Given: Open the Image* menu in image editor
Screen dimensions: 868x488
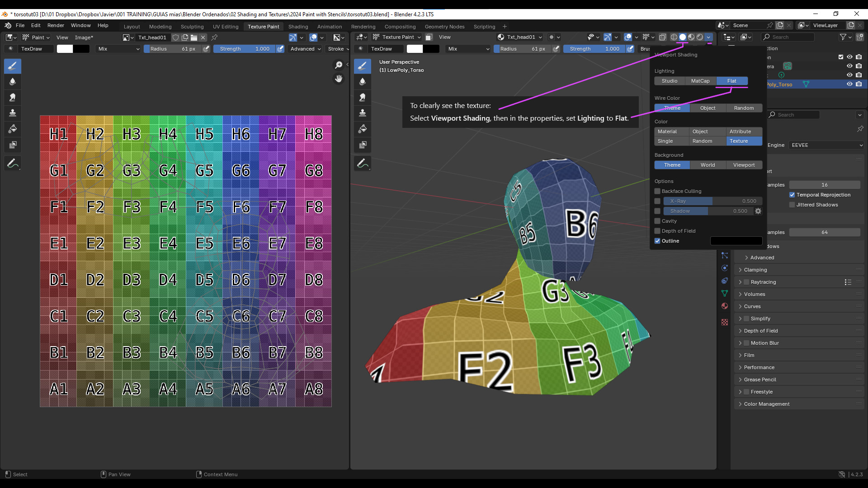Looking at the screenshot, I should tap(84, 38).
